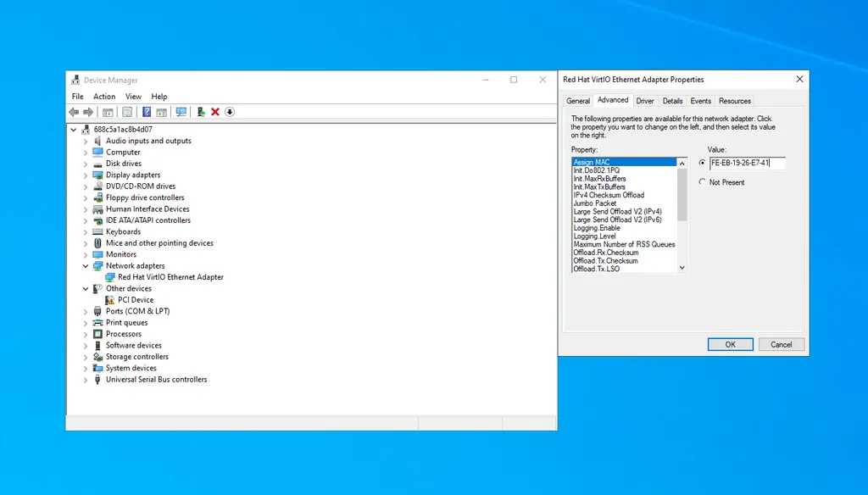Screen dimensions: 868x495
Task: Click the Property list scroll down arrow
Action: [x=682, y=268]
